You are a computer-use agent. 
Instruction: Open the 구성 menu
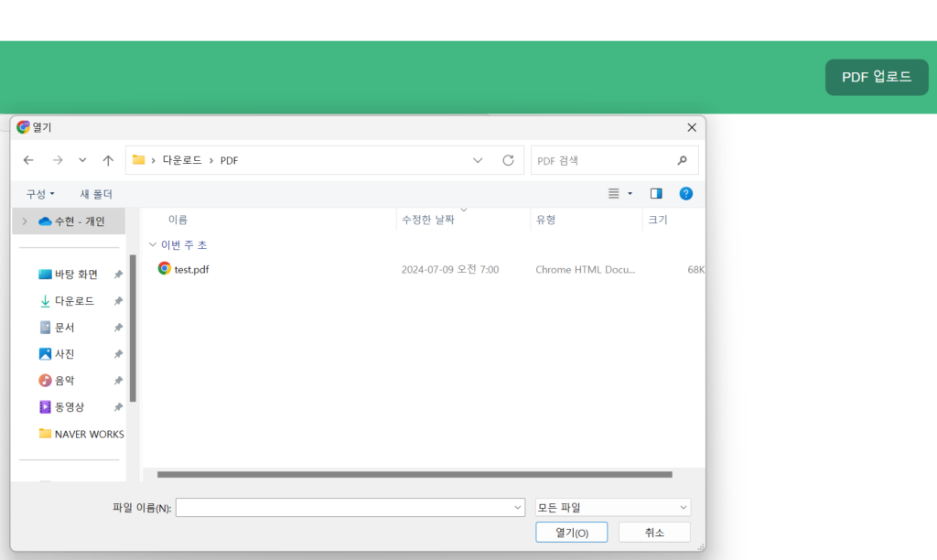tap(40, 194)
